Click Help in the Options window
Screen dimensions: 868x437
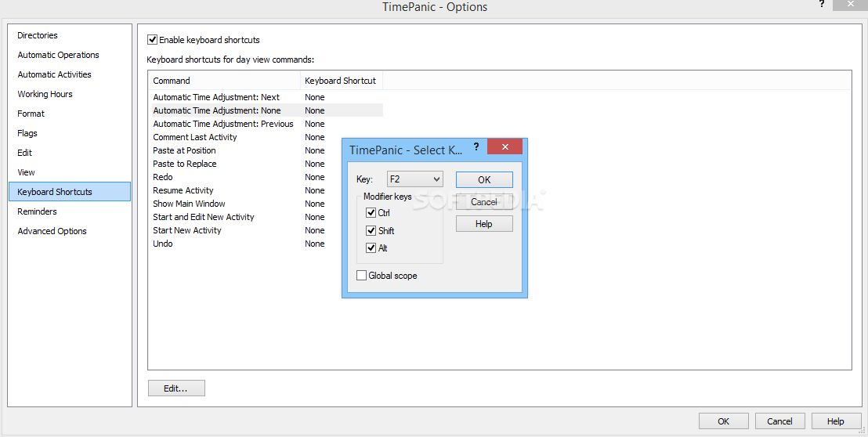pyautogui.click(x=836, y=421)
